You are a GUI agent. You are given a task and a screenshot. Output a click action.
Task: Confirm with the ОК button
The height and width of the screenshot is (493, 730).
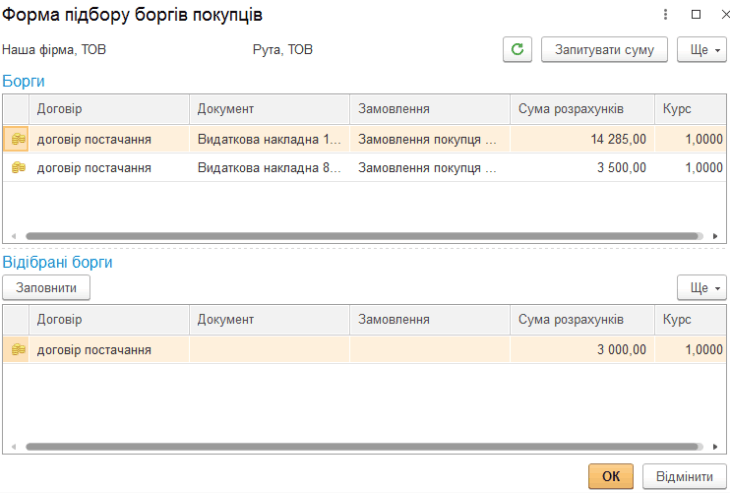coord(611,476)
